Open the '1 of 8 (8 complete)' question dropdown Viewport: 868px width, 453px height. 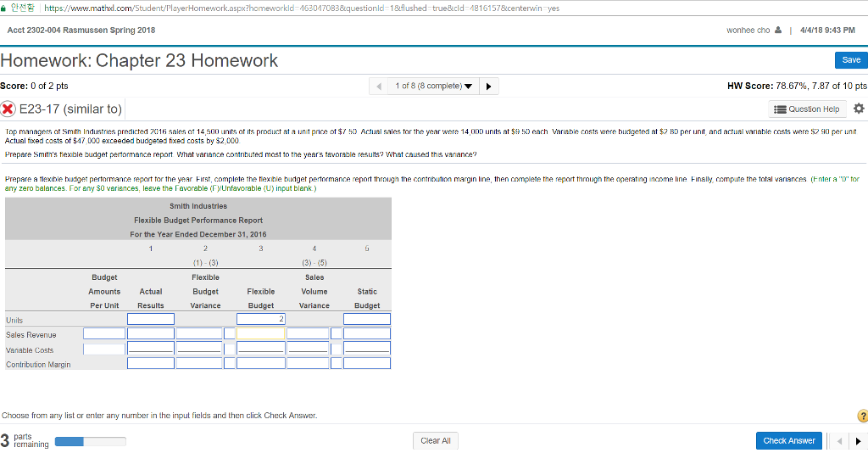(x=433, y=87)
